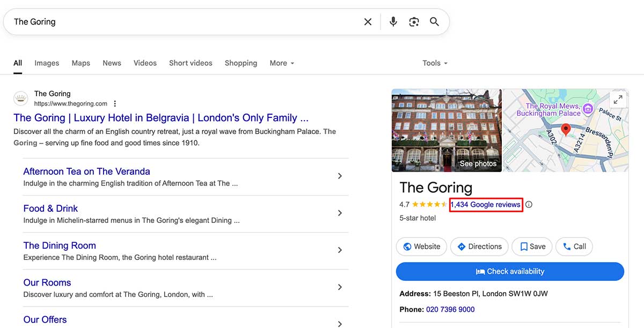This screenshot has height=328, width=644.
Task: Clear the search query with the X icon
Action: 368,21
